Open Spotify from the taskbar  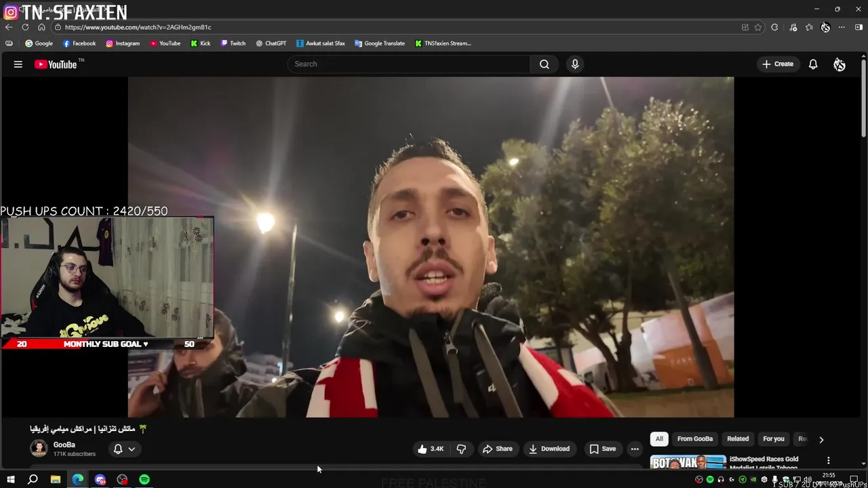pyautogui.click(x=144, y=480)
